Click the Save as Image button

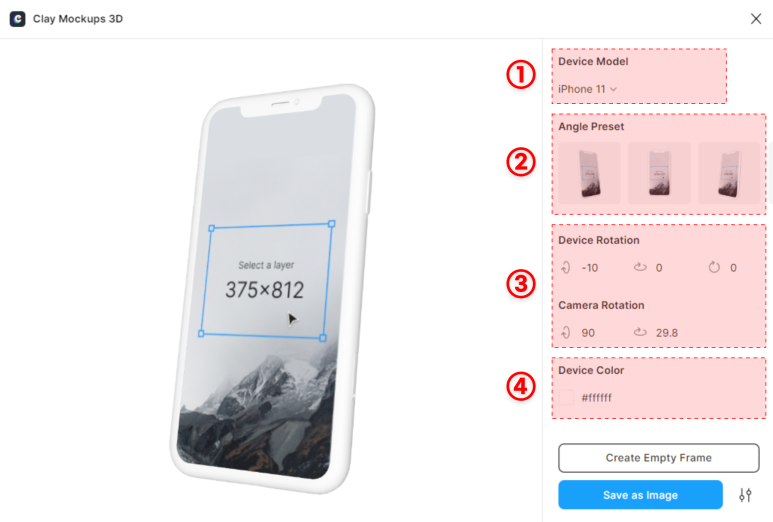640,495
